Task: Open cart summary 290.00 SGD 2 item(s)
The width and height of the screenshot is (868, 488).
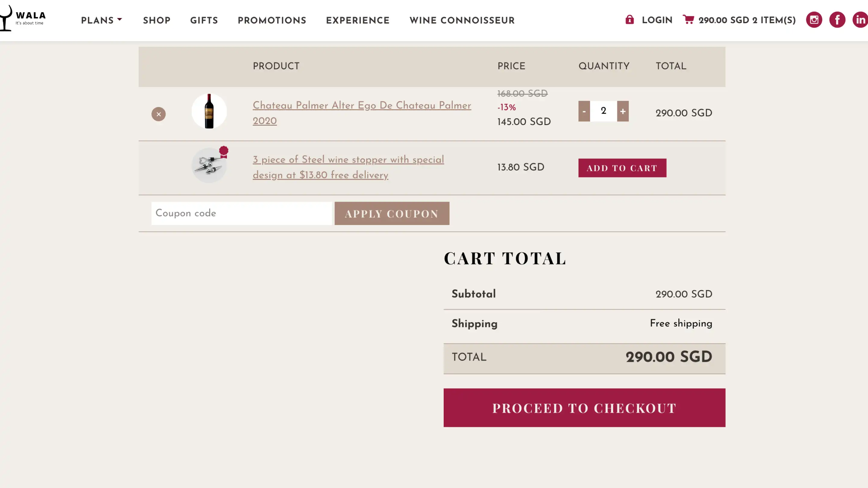Action: (747, 20)
